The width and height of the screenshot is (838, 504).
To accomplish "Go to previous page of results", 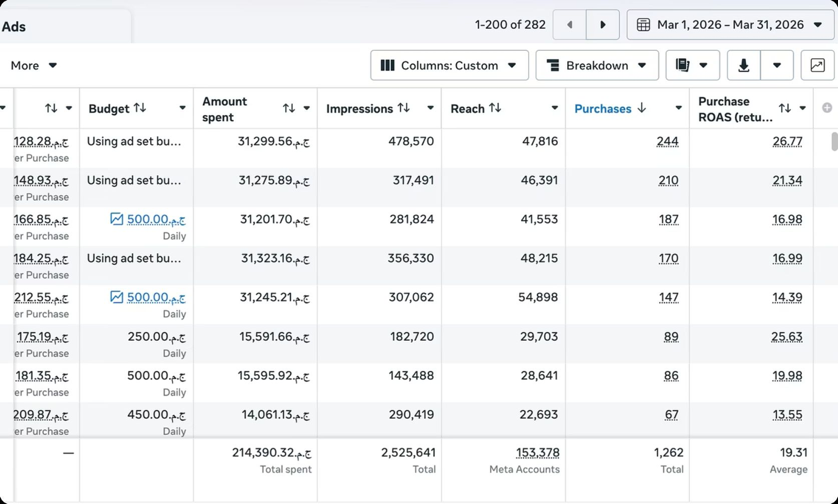I will point(569,25).
